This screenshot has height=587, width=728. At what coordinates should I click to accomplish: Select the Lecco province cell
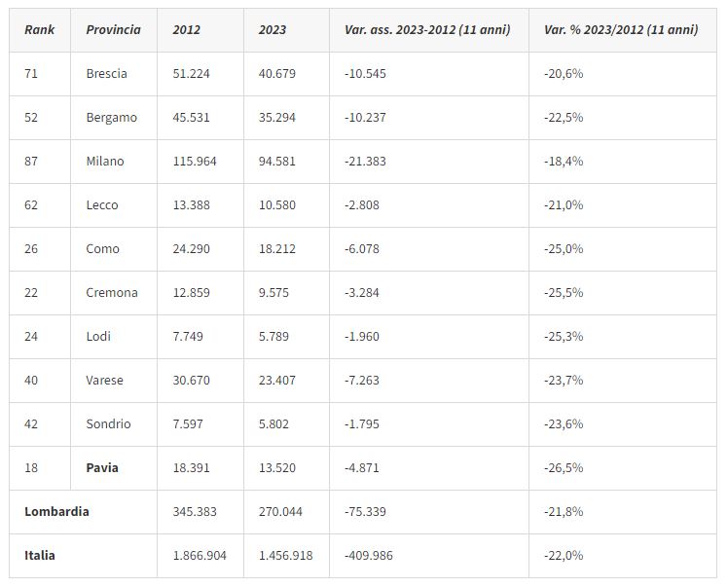point(102,205)
